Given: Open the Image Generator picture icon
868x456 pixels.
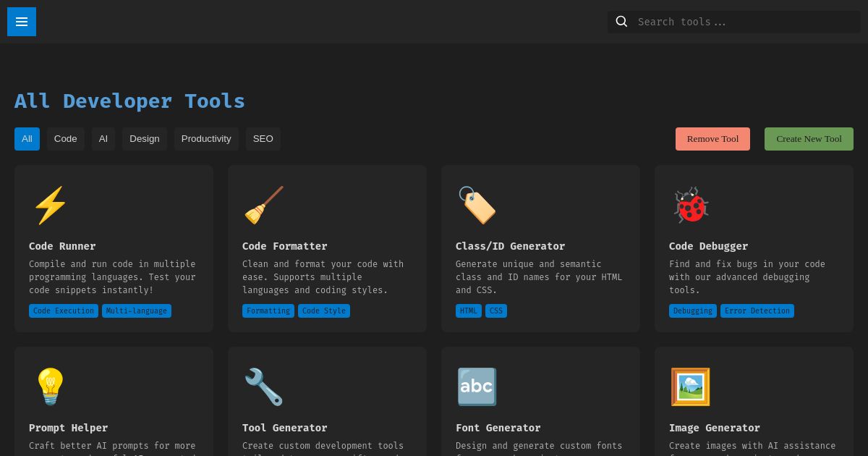Looking at the screenshot, I should click(x=691, y=387).
